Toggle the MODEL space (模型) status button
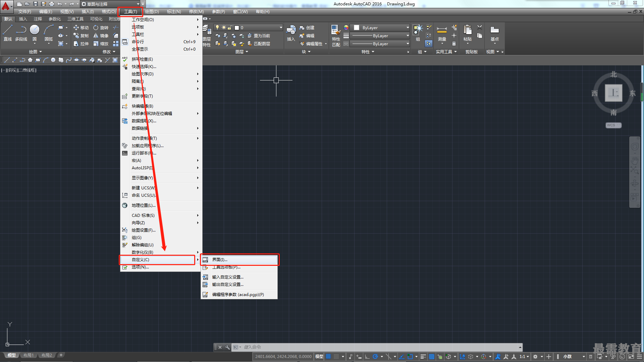 [x=319, y=357]
